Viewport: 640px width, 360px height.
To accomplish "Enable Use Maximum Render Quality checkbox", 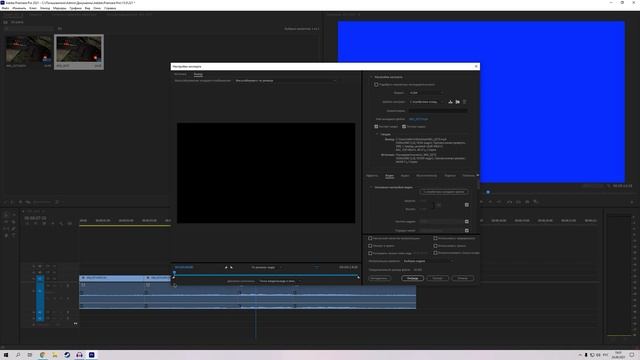I will [x=370, y=238].
